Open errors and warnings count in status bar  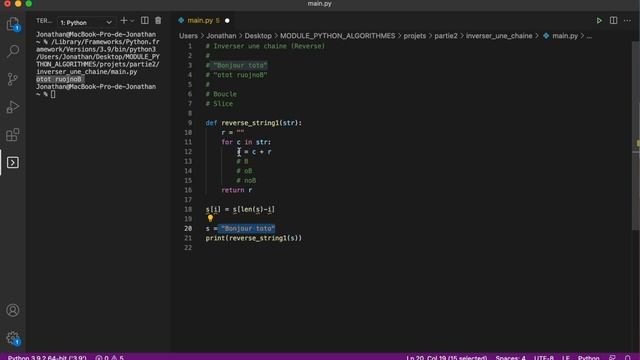point(109,357)
